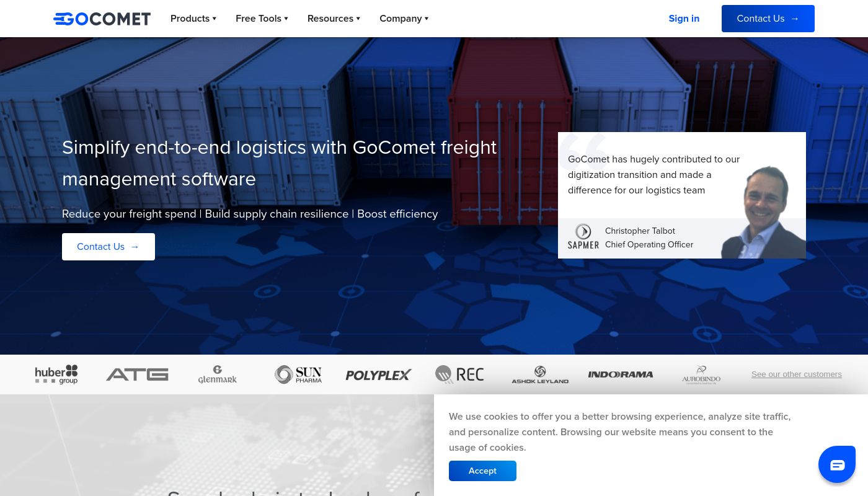Screen dimensions: 868x496
Task: Click the GoComet logo
Action: pyautogui.click(x=102, y=19)
